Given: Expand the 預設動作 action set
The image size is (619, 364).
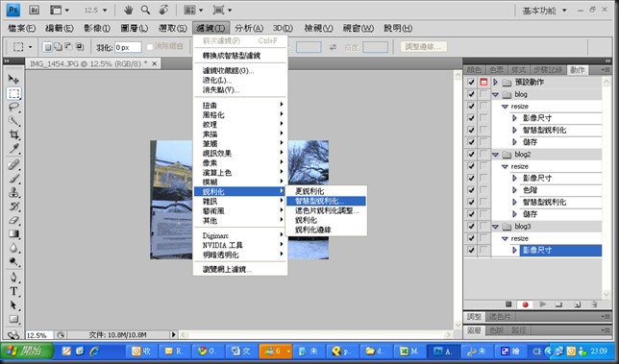Looking at the screenshot, I should 495,82.
